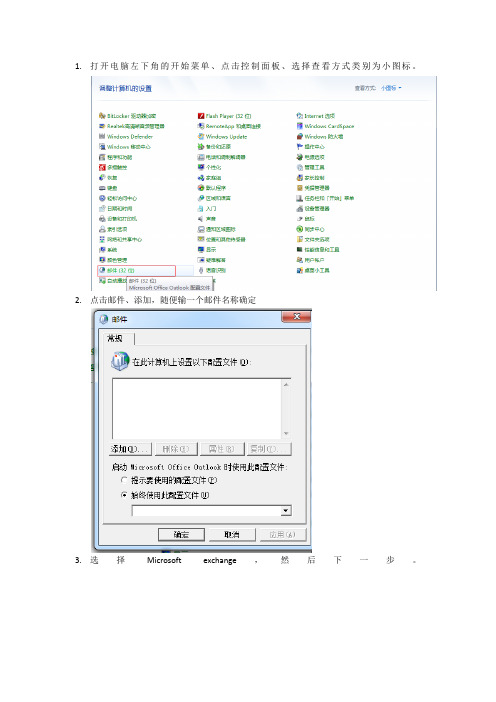
Task: Click the profile list scrollbar up arrow
Action: (286, 385)
